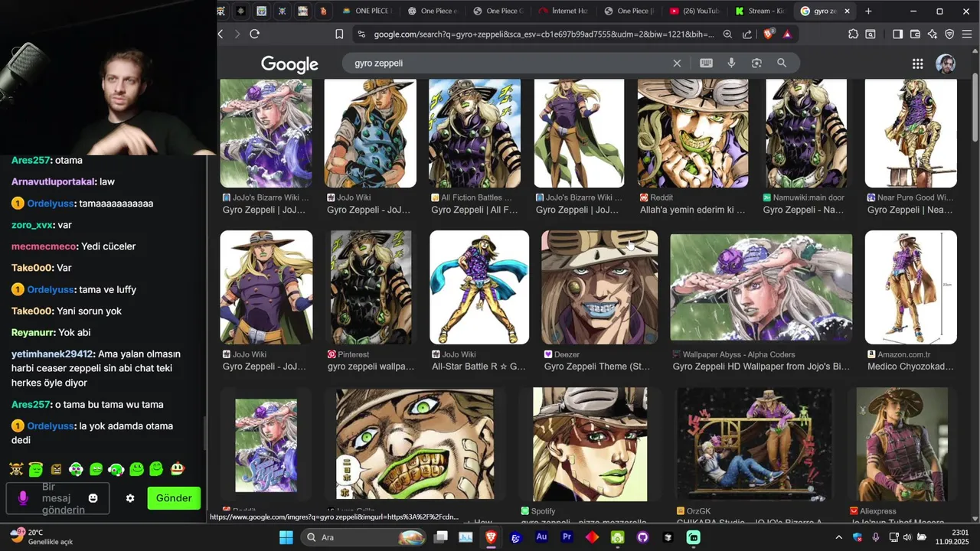This screenshot has height=551, width=980.
Task: Switch to the ONE PIECE tab
Action: tap(367, 11)
